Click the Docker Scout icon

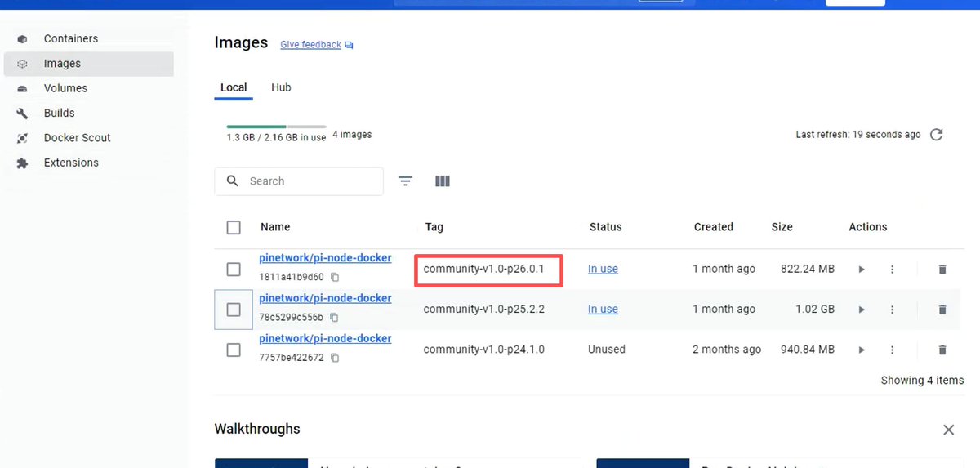coord(22,139)
